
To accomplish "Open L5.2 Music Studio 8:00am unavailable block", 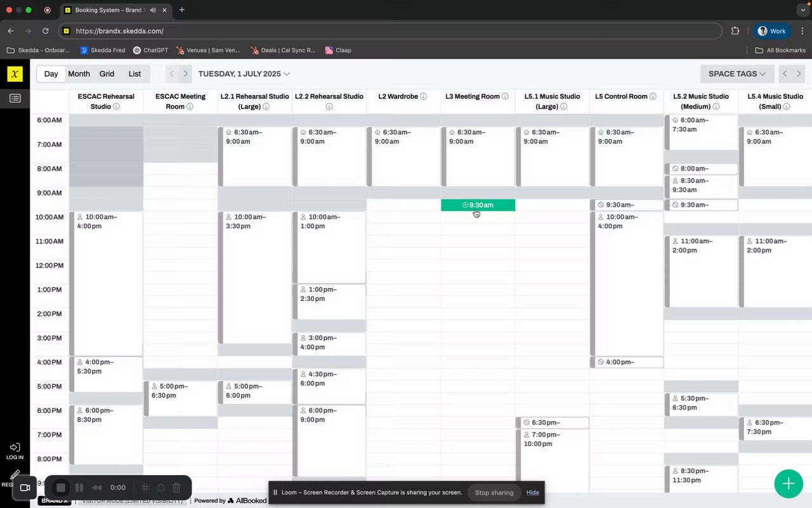I will 701,169.
